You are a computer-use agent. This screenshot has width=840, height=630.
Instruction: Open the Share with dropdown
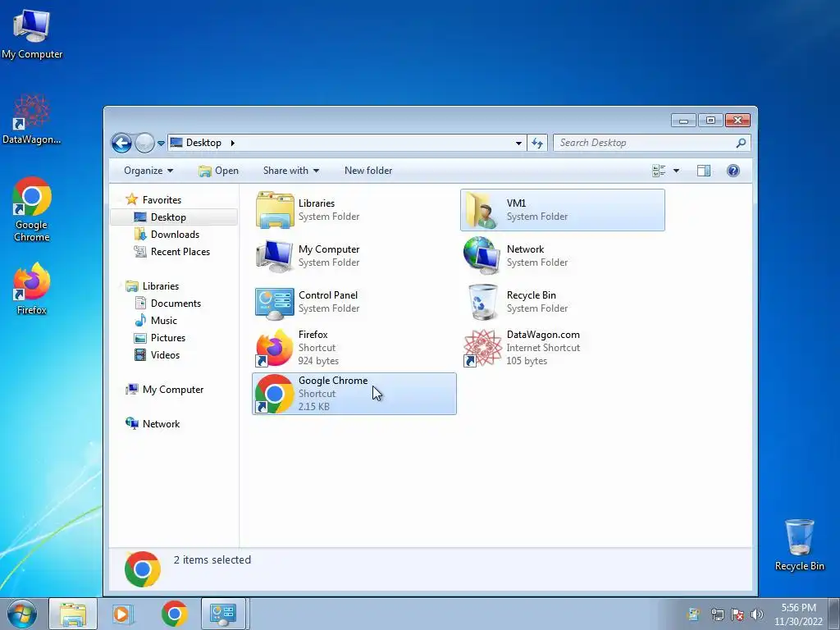click(x=291, y=171)
